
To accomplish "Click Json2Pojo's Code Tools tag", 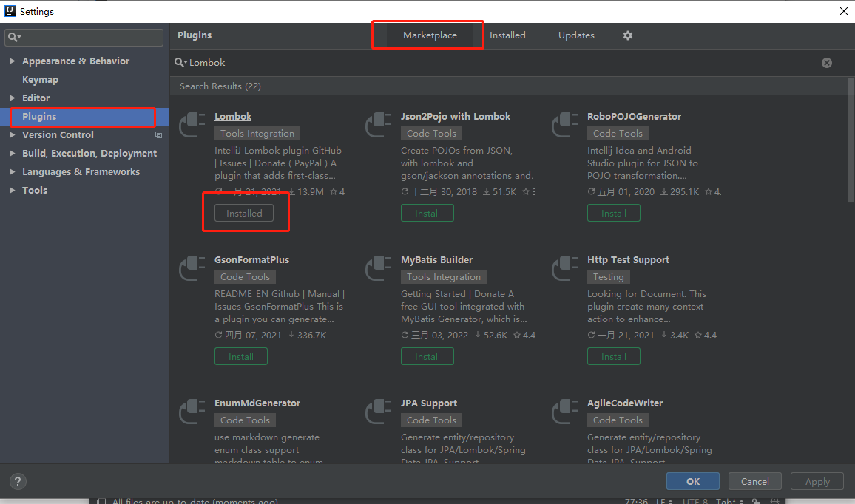I will point(431,134).
